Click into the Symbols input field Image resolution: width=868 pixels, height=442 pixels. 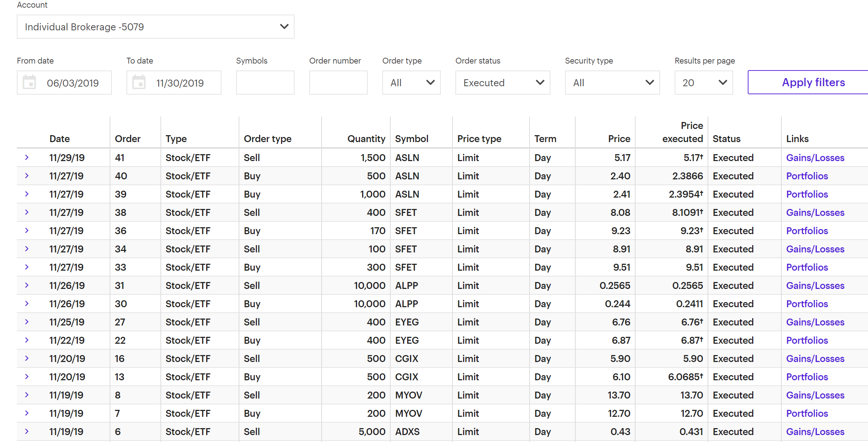tap(265, 83)
